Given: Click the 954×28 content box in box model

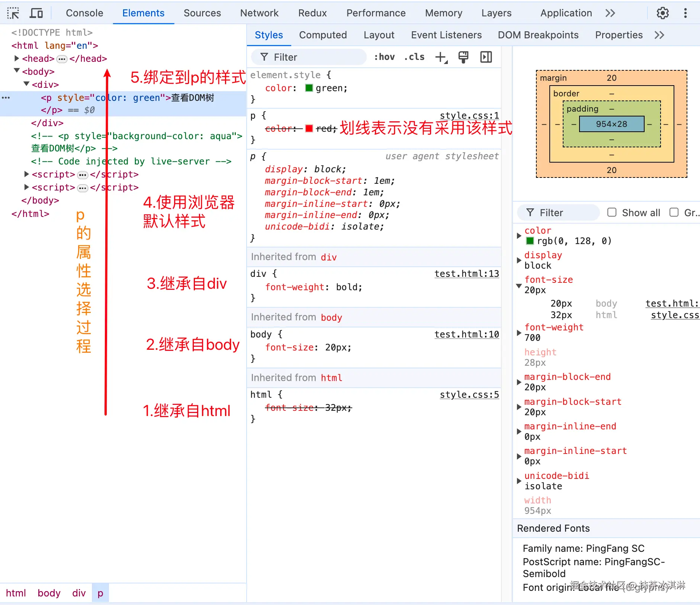Looking at the screenshot, I should (x=611, y=124).
